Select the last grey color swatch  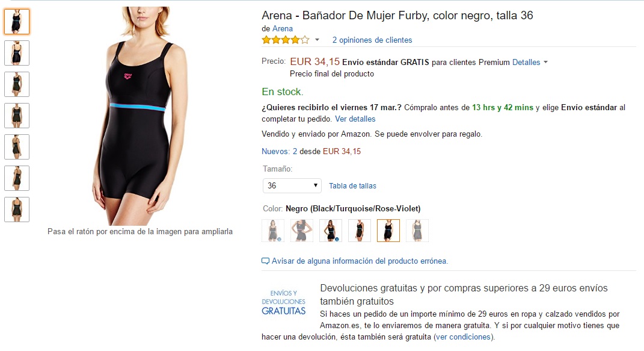(x=417, y=230)
